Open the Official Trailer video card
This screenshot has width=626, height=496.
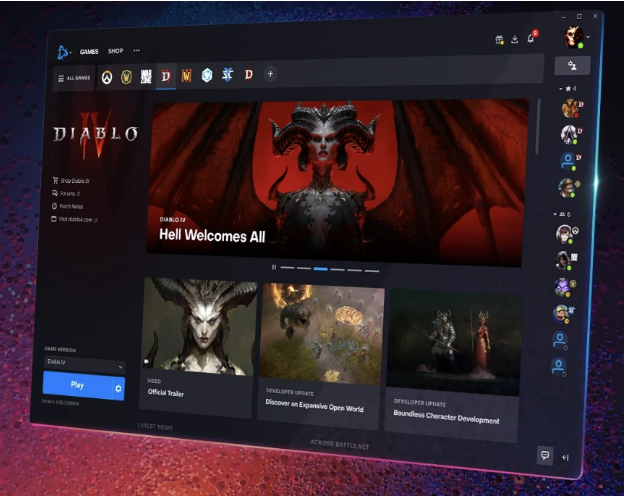197,347
